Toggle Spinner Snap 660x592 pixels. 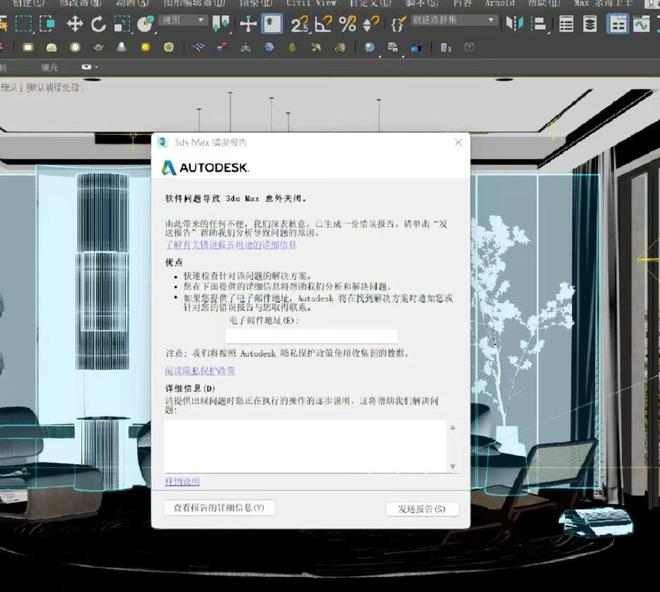(371, 24)
